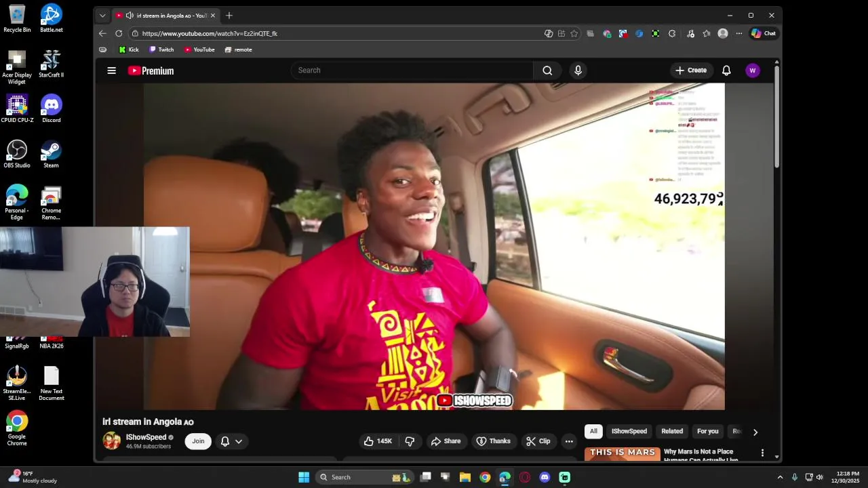This screenshot has height=488, width=868.
Task: Add this page to favorites star
Action: (574, 33)
